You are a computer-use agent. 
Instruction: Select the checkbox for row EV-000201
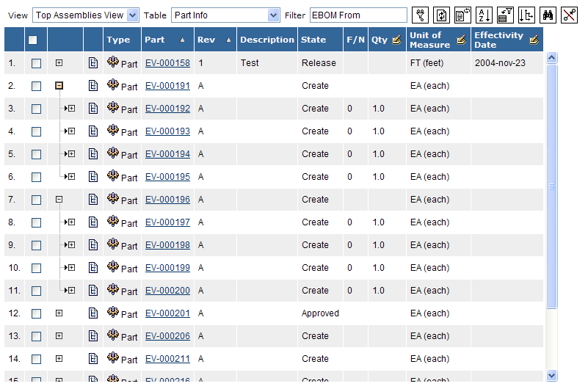[36, 313]
